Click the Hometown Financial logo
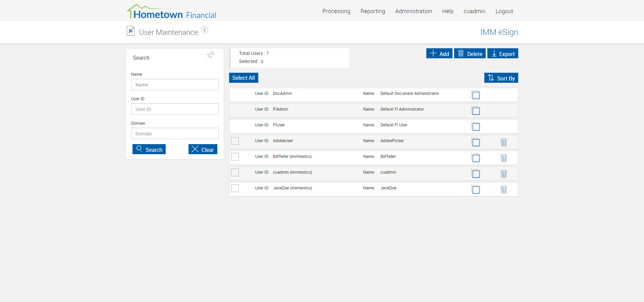644x302 pixels. point(171,12)
